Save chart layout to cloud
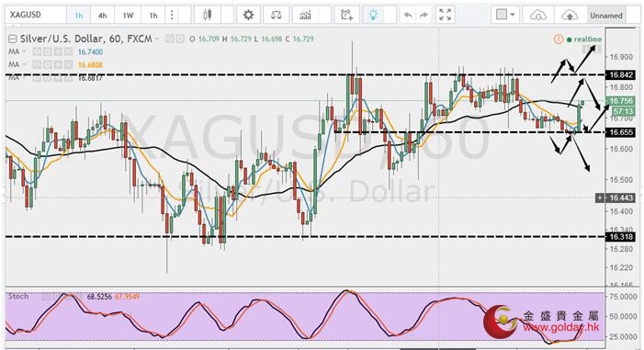The image size is (644, 350). 570,16
